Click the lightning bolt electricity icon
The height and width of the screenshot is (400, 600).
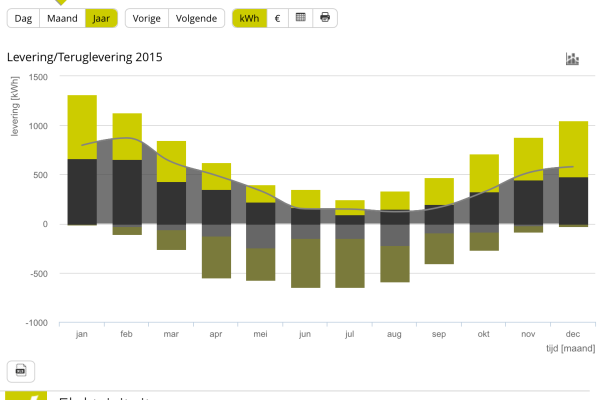click(28, 395)
